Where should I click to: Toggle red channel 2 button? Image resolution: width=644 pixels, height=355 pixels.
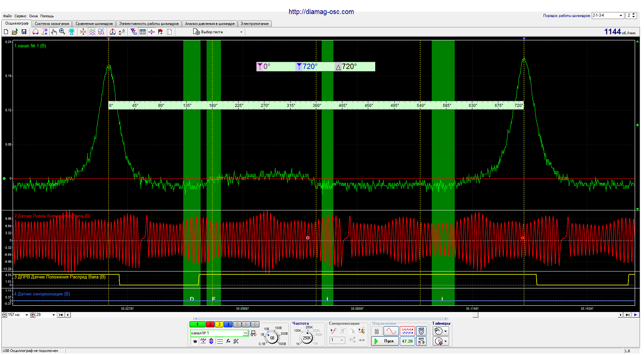[210, 324]
